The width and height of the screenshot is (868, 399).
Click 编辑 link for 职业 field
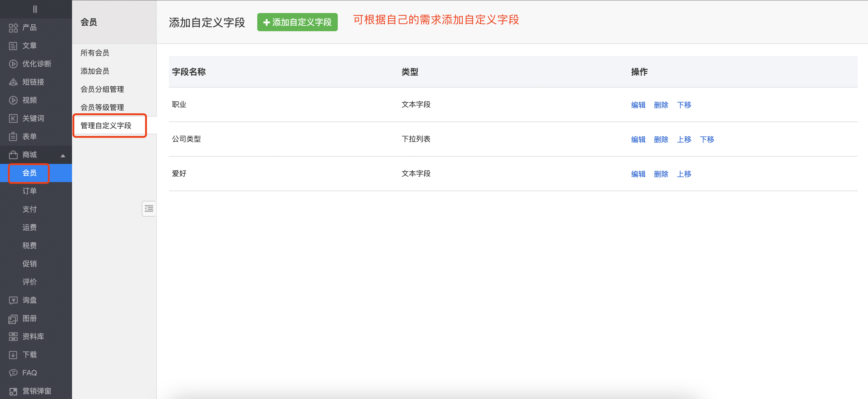(x=638, y=105)
